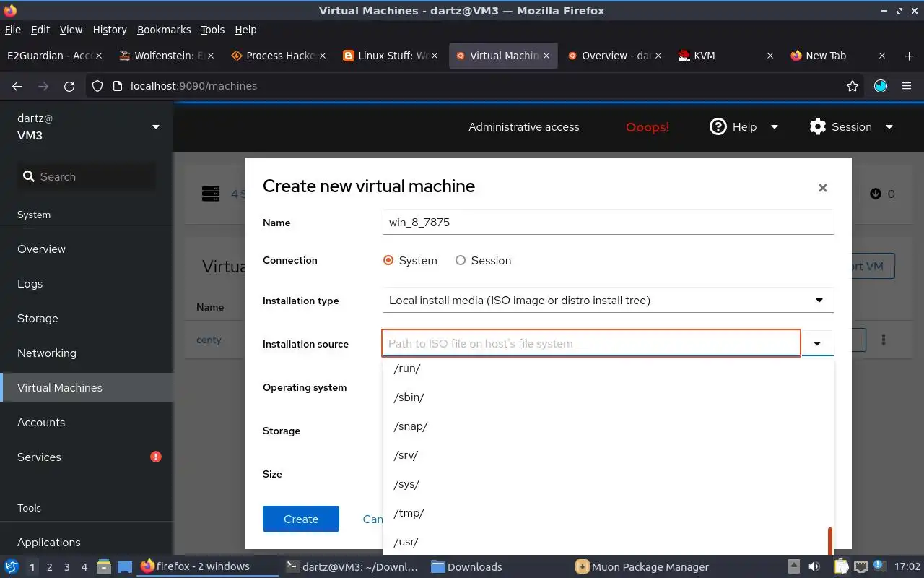Viewport: 924px width, 578px height.
Task: Open the Edit menu
Action: (x=40, y=30)
